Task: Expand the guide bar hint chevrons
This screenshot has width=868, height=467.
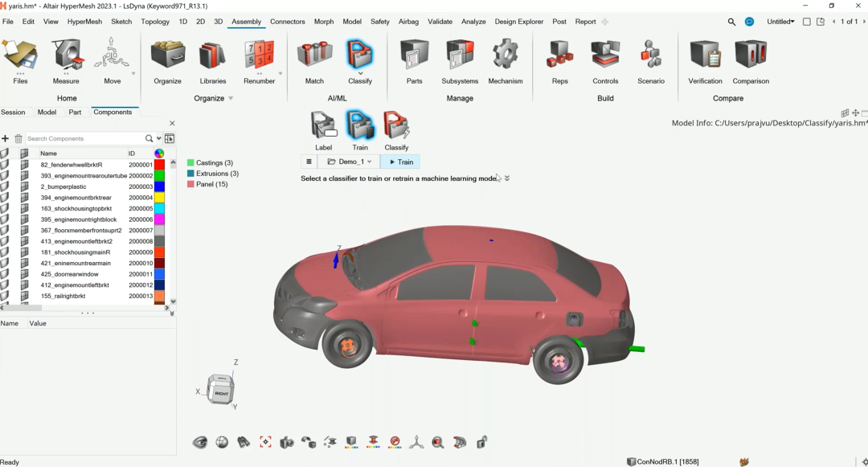Action: [507, 178]
